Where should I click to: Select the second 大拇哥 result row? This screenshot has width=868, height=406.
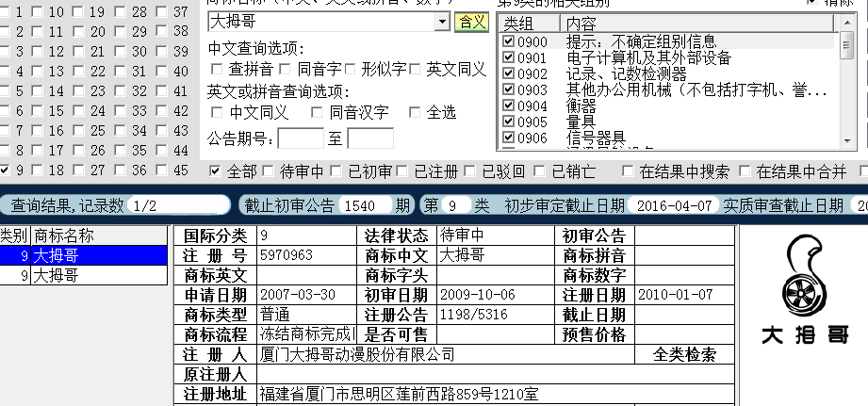(83, 275)
